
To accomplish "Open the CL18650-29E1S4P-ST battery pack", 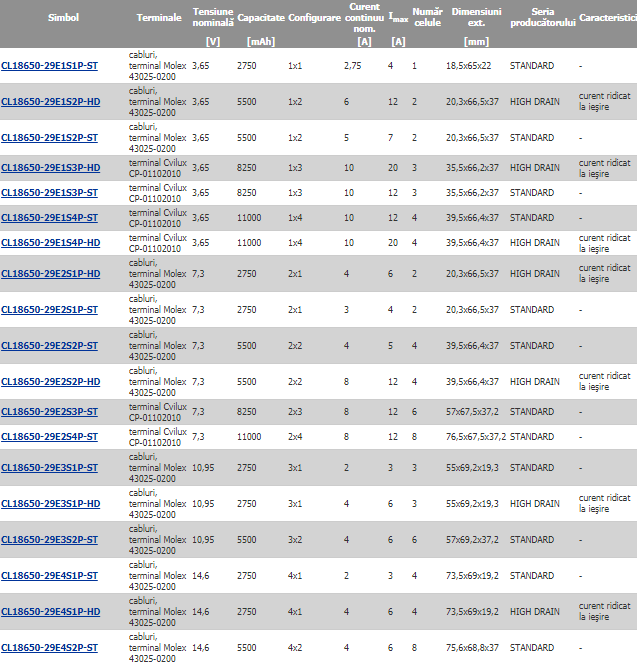I will point(49,217).
